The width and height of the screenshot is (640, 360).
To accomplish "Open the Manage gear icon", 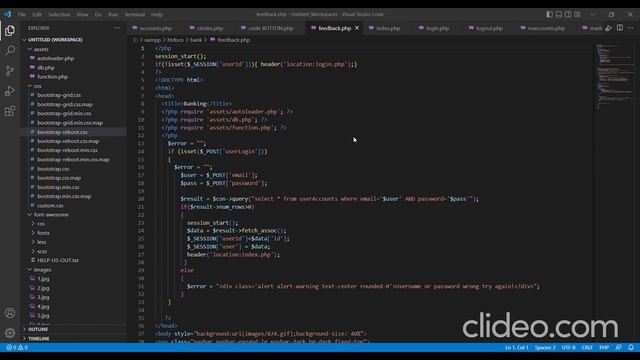I will [x=10, y=333].
